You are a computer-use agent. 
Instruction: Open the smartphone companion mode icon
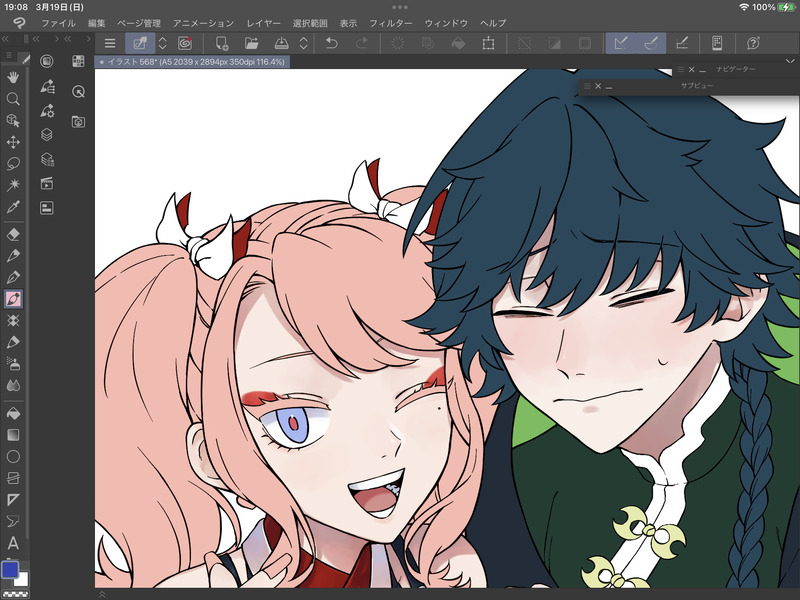(717, 43)
